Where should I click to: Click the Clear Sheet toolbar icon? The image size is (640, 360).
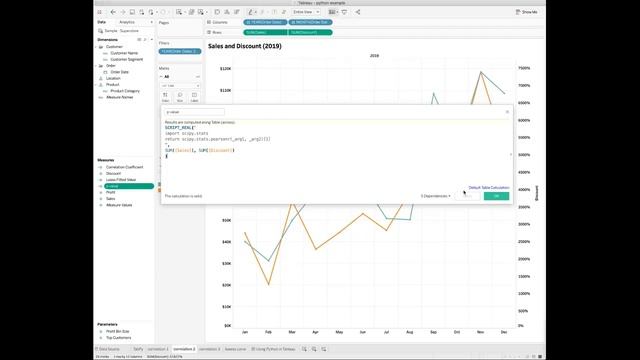point(201,12)
